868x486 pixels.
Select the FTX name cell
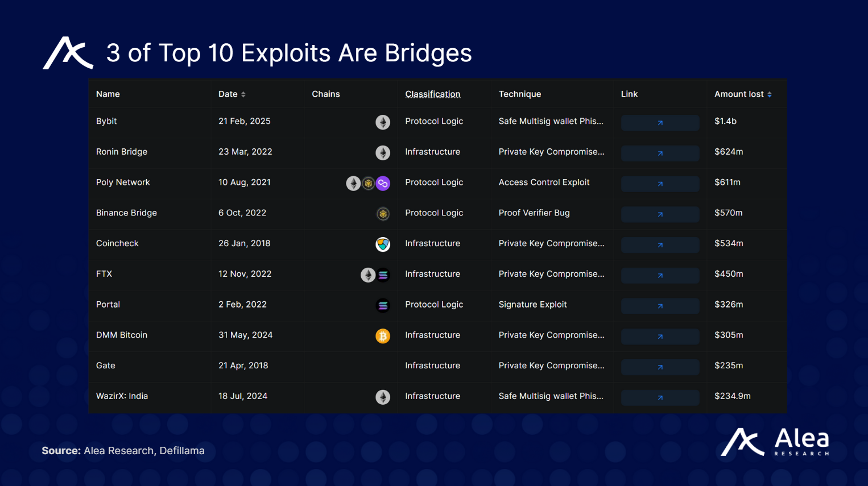[x=104, y=274]
